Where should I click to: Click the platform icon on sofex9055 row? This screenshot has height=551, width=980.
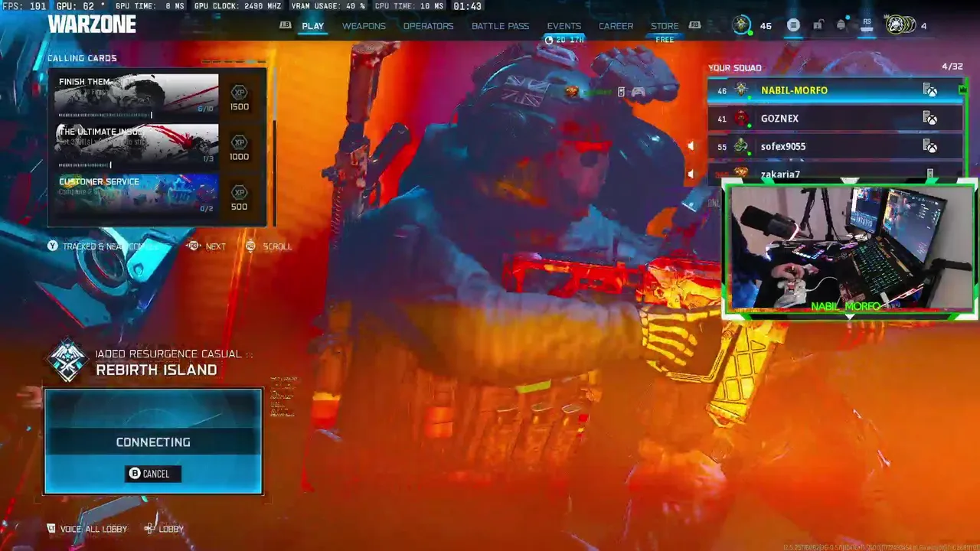point(930,146)
